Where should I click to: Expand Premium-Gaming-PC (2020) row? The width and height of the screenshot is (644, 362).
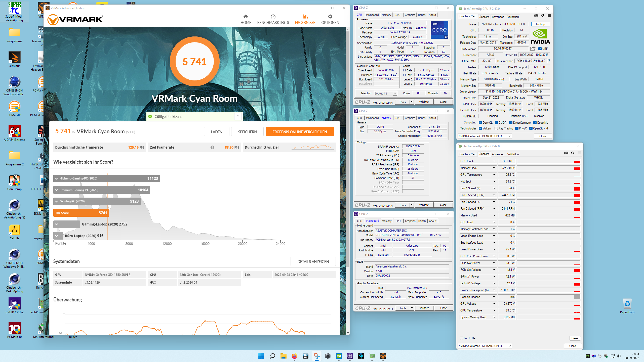(102, 190)
